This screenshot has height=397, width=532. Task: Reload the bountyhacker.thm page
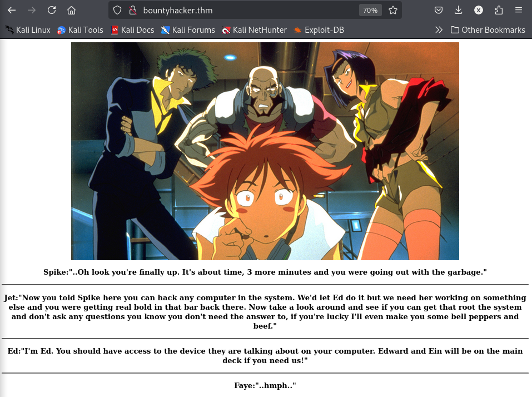point(52,10)
